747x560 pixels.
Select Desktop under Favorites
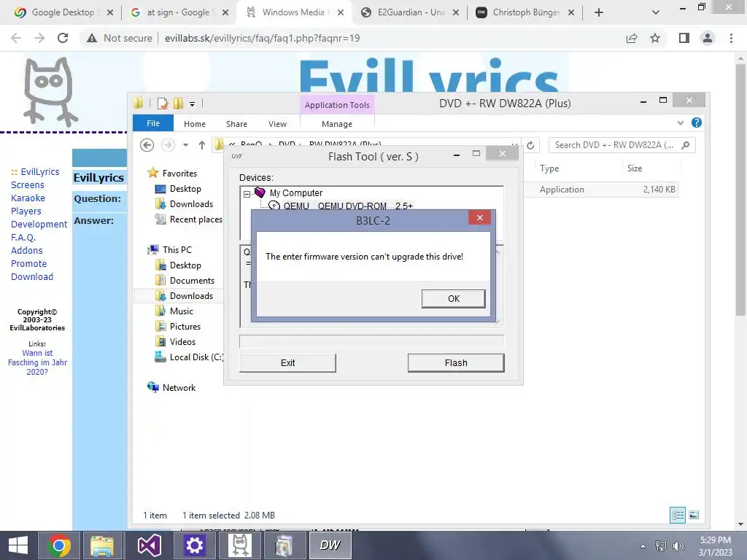coord(185,189)
